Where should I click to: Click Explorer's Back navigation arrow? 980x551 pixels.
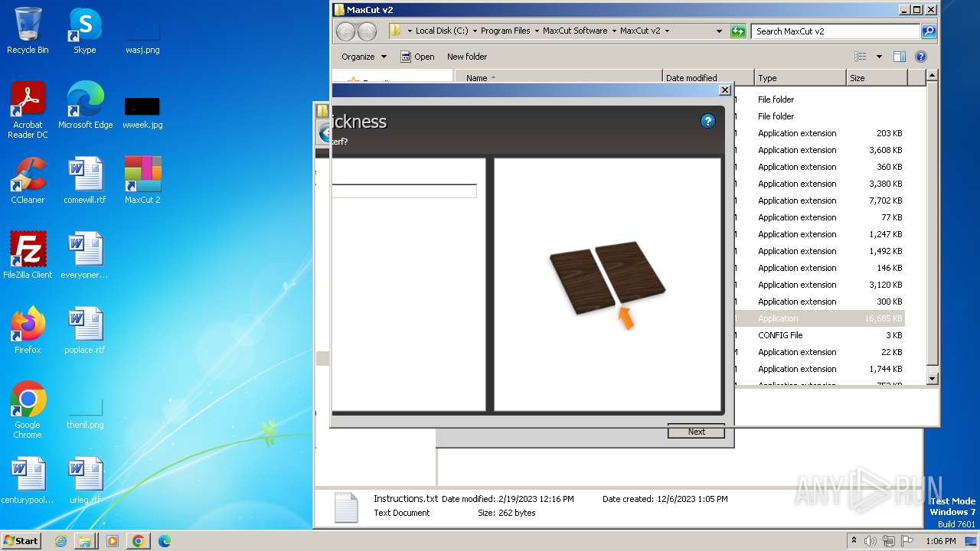pyautogui.click(x=346, y=31)
